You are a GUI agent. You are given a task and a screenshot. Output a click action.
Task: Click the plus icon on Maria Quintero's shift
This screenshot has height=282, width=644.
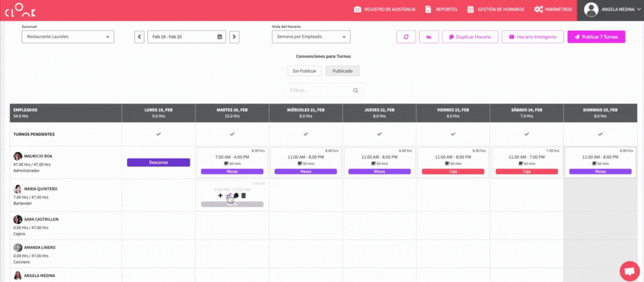pos(220,195)
